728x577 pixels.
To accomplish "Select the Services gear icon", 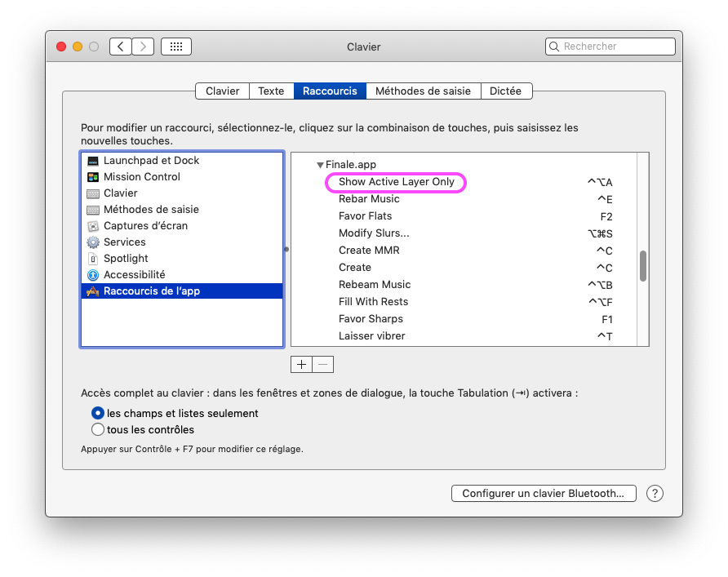I will coord(93,242).
